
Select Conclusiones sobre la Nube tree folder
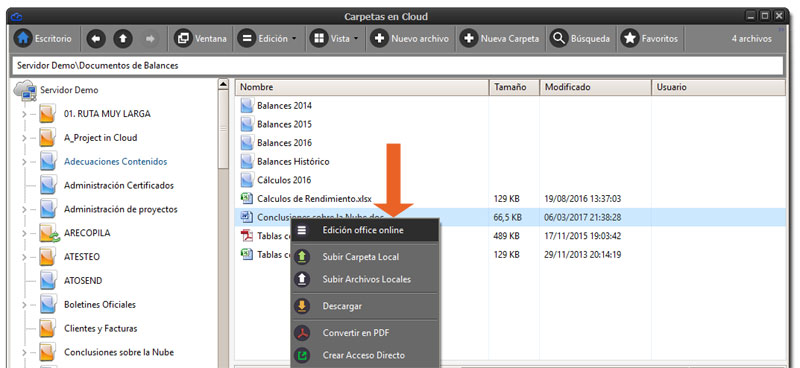point(118,352)
